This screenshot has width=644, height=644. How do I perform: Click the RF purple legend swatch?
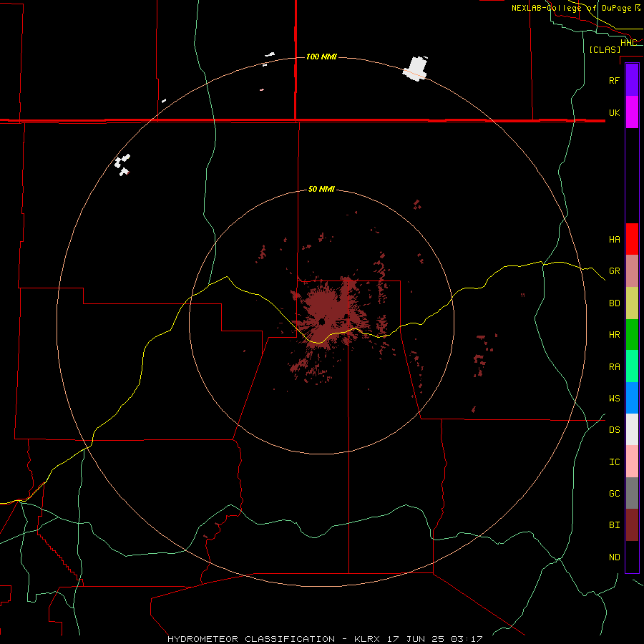click(x=632, y=80)
